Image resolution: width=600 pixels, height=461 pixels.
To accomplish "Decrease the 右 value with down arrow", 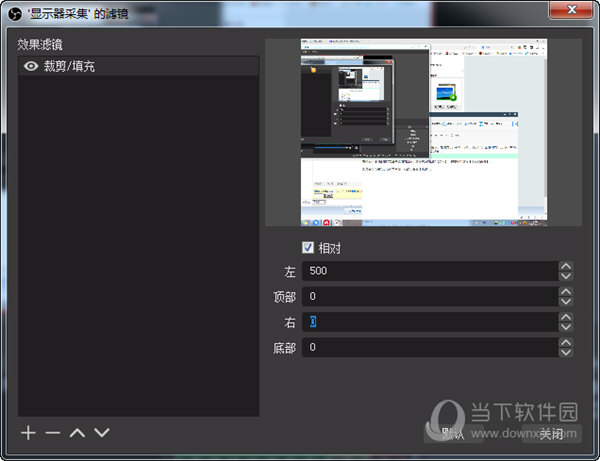I will point(567,327).
